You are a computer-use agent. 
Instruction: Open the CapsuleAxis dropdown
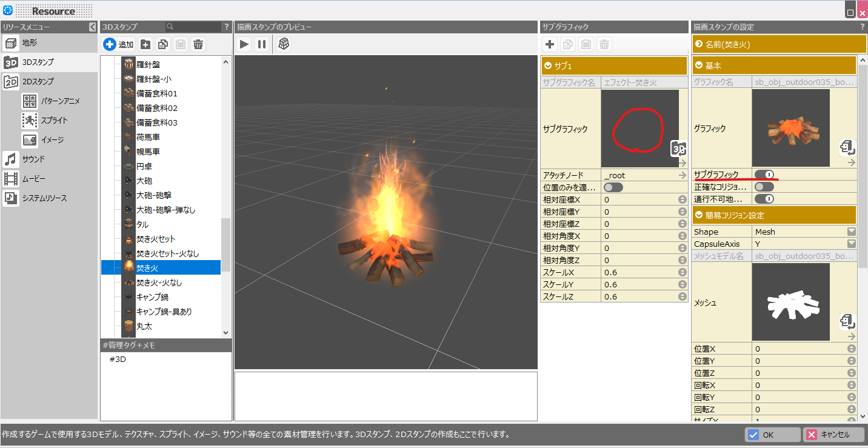point(851,244)
